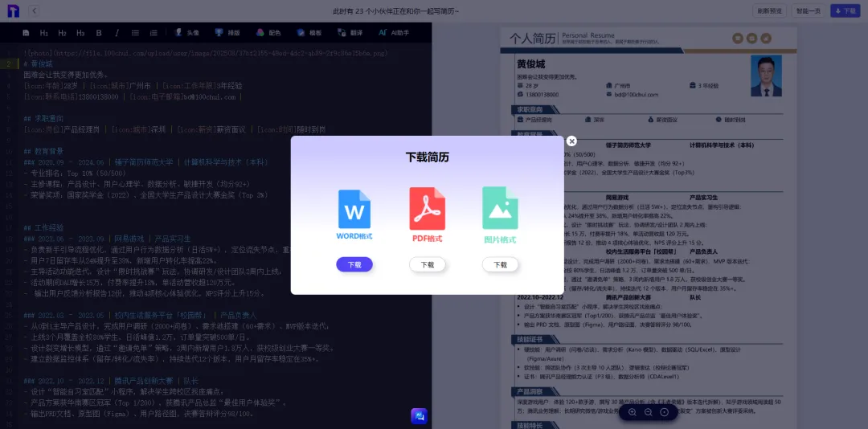
Task: Click the 智能一页 smart one-page button
Action: pos(809,10)
